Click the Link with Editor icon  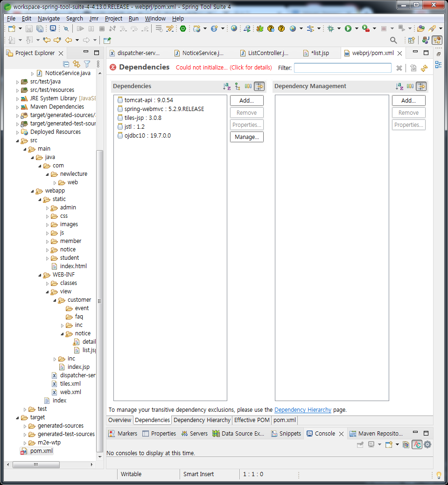pos(77,64)
